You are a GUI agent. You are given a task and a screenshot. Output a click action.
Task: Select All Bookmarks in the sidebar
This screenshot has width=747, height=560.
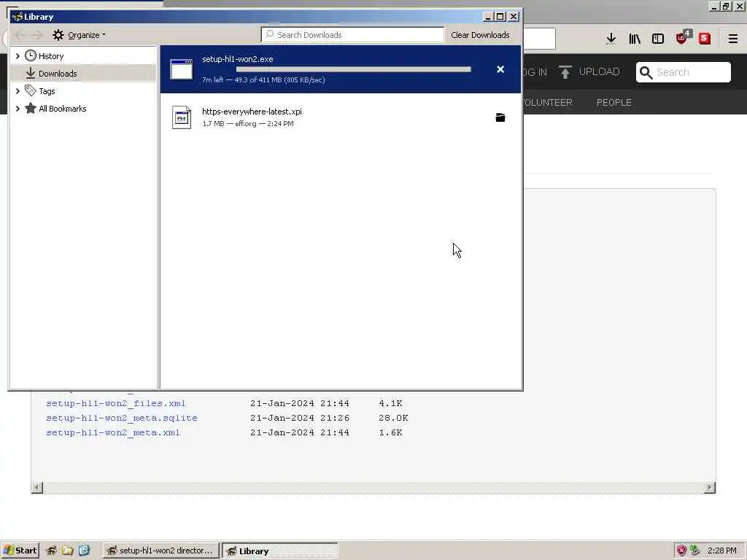[63, 109]
